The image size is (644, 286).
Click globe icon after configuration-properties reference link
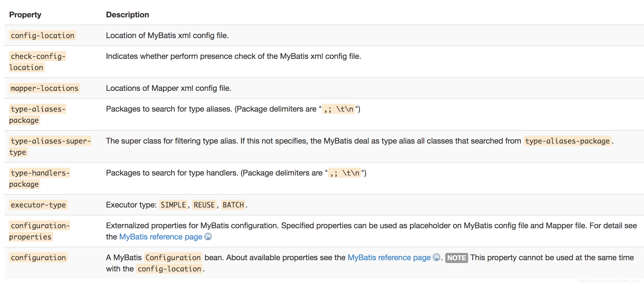208,237
